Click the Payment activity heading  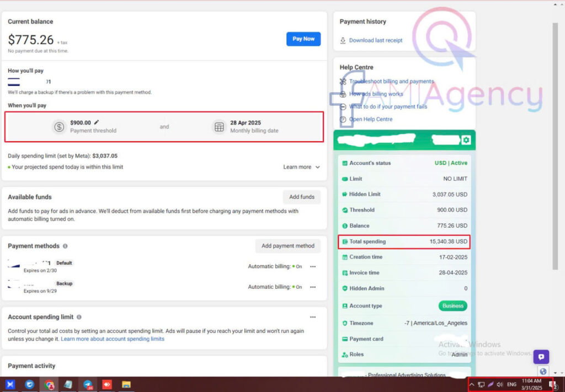click(x=31, y=366)
